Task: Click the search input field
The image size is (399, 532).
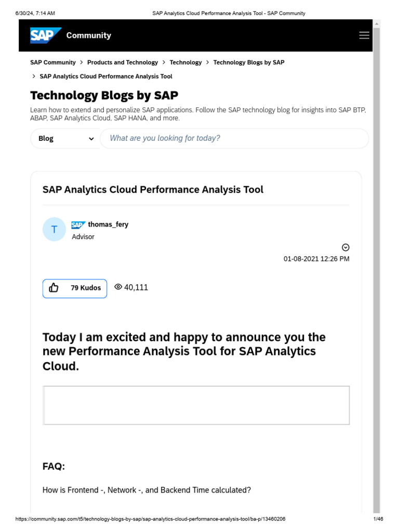Action: coord(234,139)
